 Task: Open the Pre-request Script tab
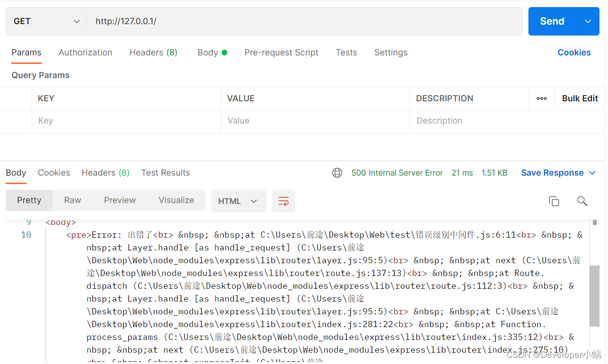[281, 53]
